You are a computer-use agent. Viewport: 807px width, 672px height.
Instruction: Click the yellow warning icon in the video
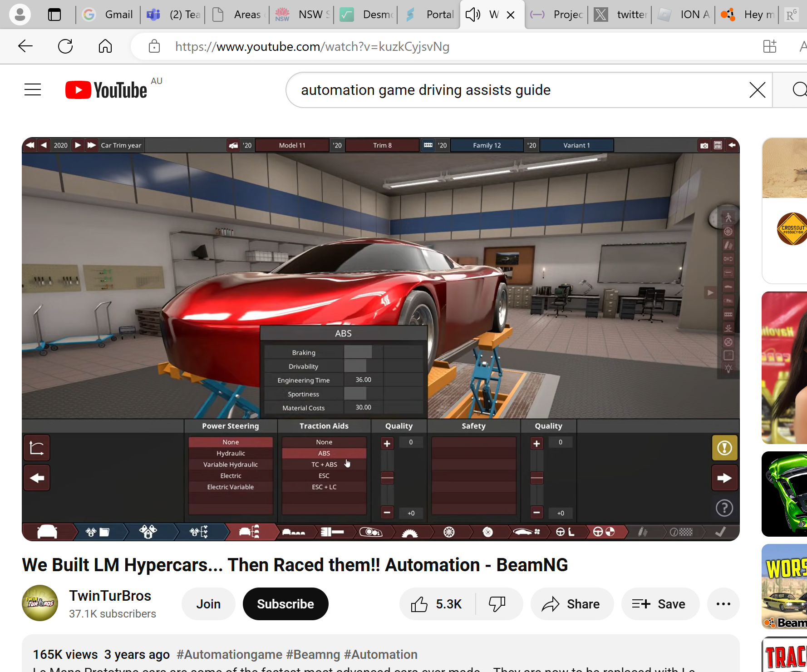coord(724,448)
